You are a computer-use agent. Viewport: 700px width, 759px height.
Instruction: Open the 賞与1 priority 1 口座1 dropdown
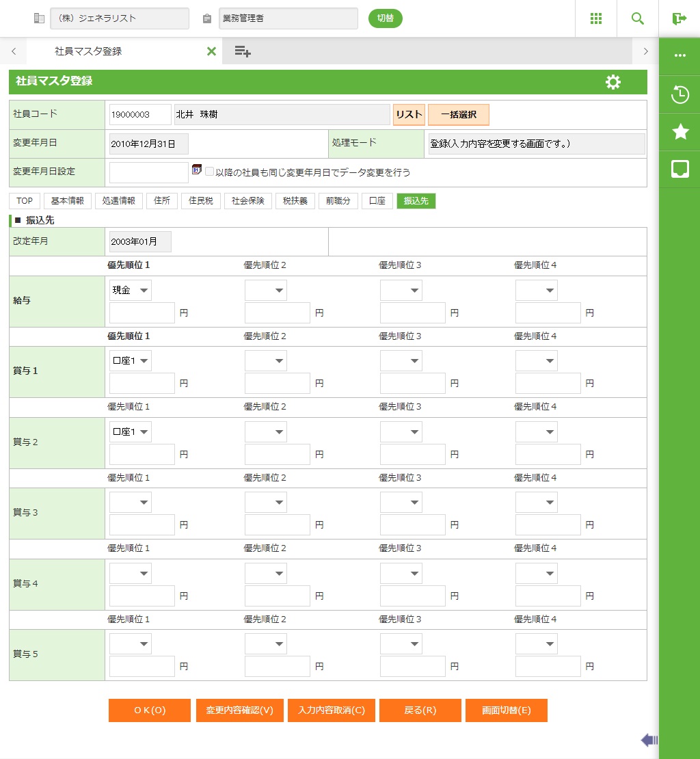pos(131,361)
